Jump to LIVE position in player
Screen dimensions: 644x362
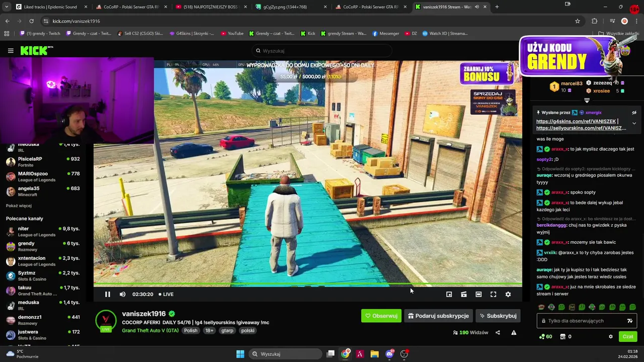coord(166,294)
